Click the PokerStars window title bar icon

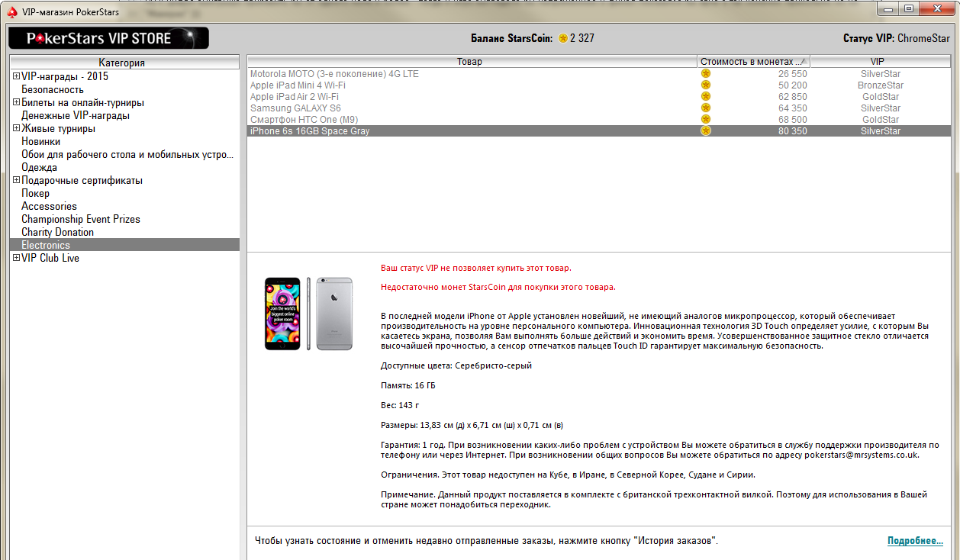11,11
